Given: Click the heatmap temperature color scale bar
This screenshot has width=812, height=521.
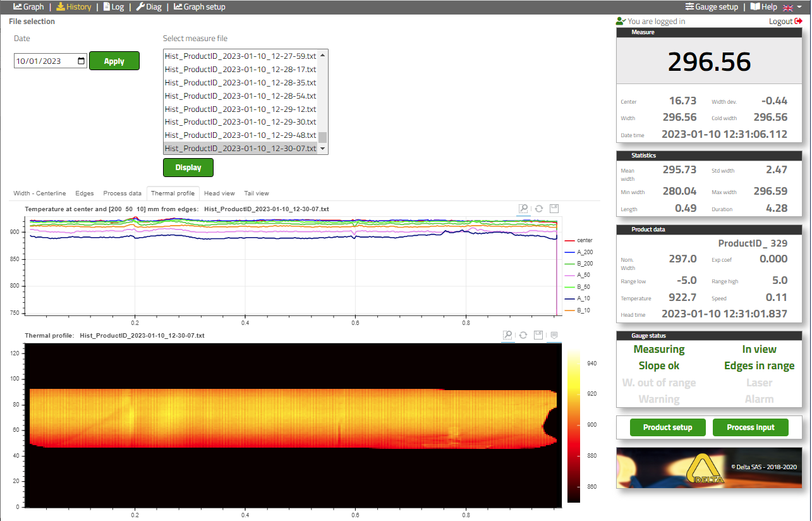Looking at the screenshot, I should [x=574, y=424].
